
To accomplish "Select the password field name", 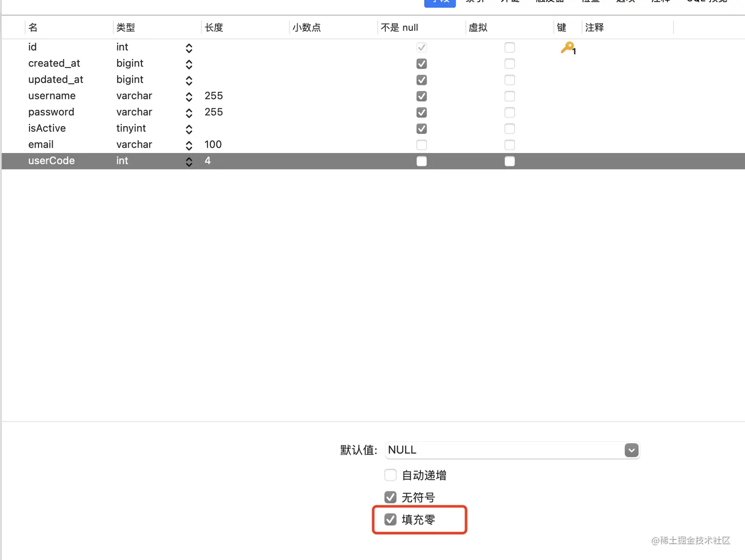I will pyautogui.click(x=51, y=112).
